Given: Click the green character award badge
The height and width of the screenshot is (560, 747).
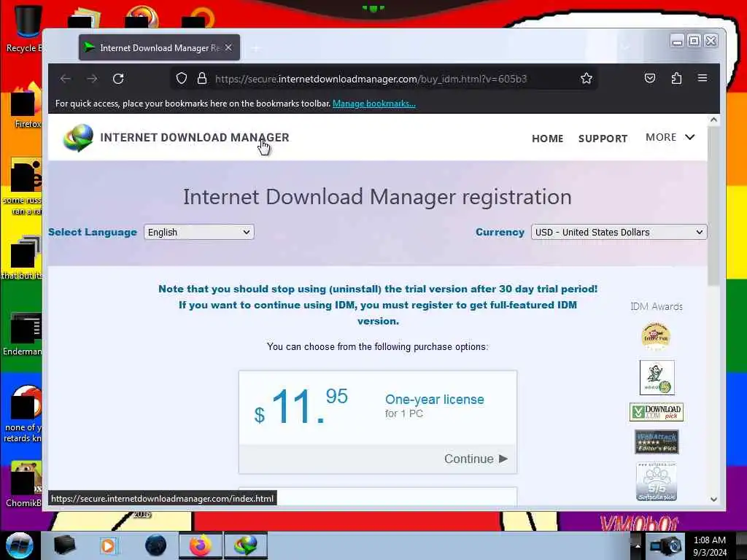Looking at the screenshot, I should [x=657, y=378].
